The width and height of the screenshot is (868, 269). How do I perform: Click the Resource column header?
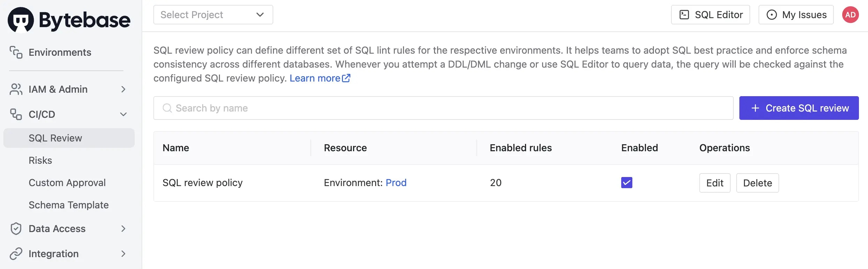click(345, 148)
